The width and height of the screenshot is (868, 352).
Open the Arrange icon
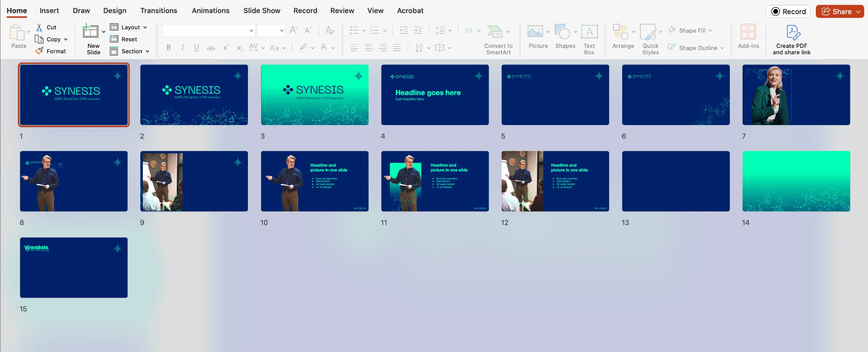(x=620, y=31)
